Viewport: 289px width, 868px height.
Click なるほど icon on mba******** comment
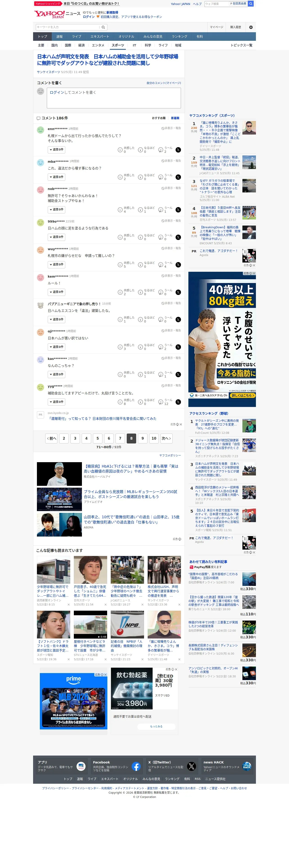(x=141, y=177)
